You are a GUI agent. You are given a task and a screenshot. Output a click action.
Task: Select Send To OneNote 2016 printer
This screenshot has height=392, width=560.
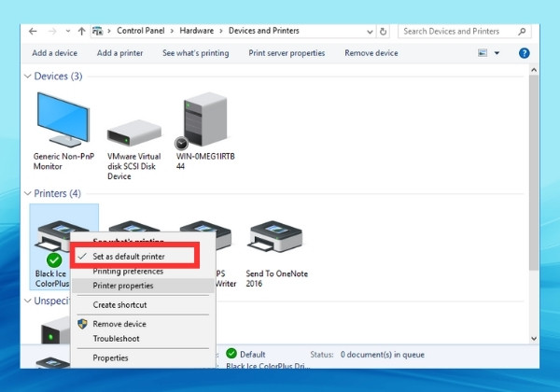click(277, 254)
